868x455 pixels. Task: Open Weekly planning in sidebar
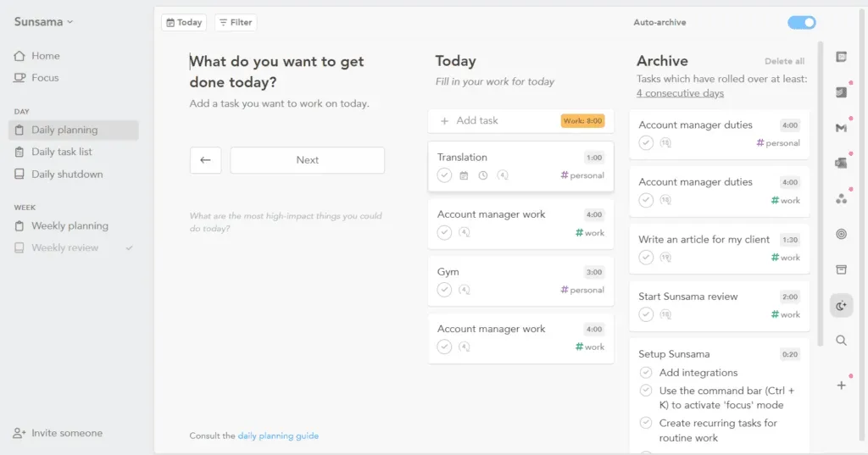coord(70,226)
